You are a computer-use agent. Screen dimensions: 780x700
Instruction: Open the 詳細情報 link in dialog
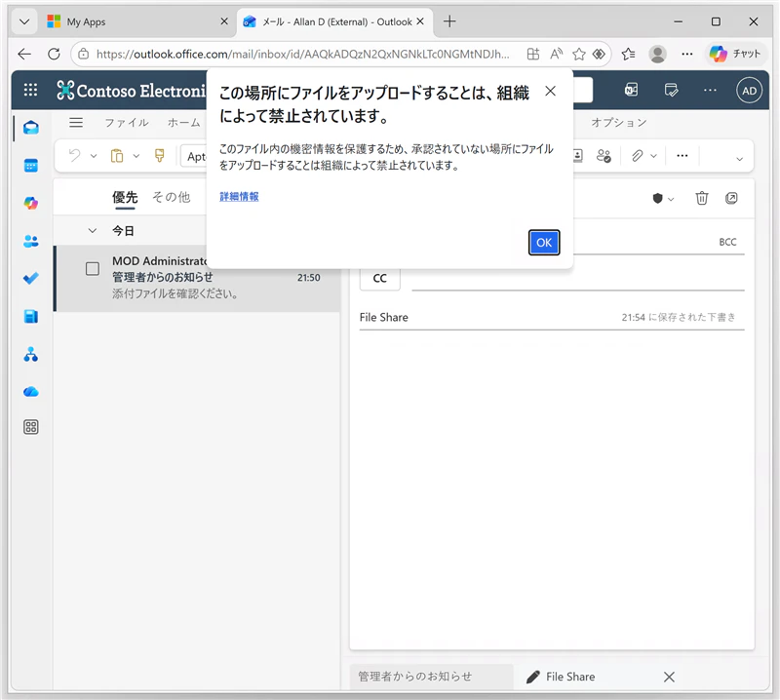pos(239,197)
